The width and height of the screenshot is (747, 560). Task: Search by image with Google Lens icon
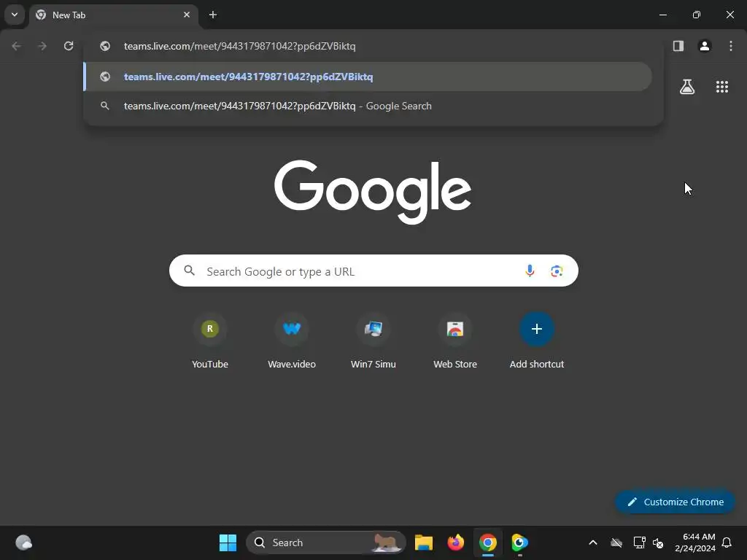pyautogui.click(x=557, y=271)
